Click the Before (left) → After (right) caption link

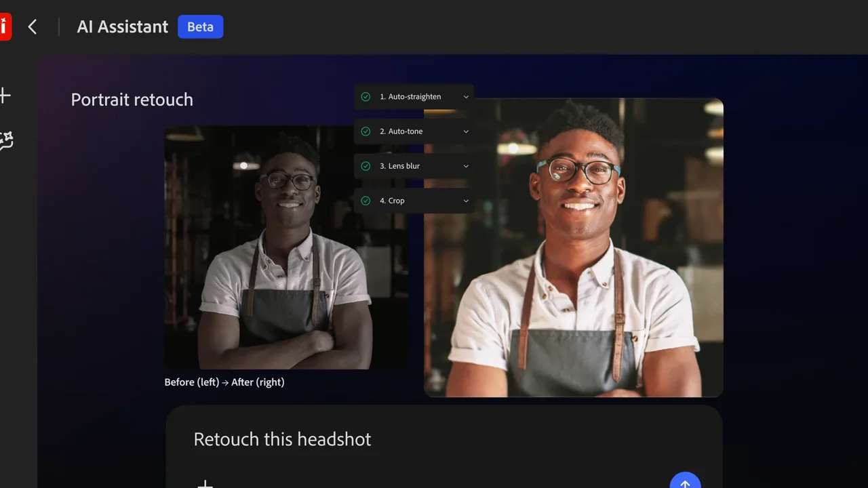(224, 382)
